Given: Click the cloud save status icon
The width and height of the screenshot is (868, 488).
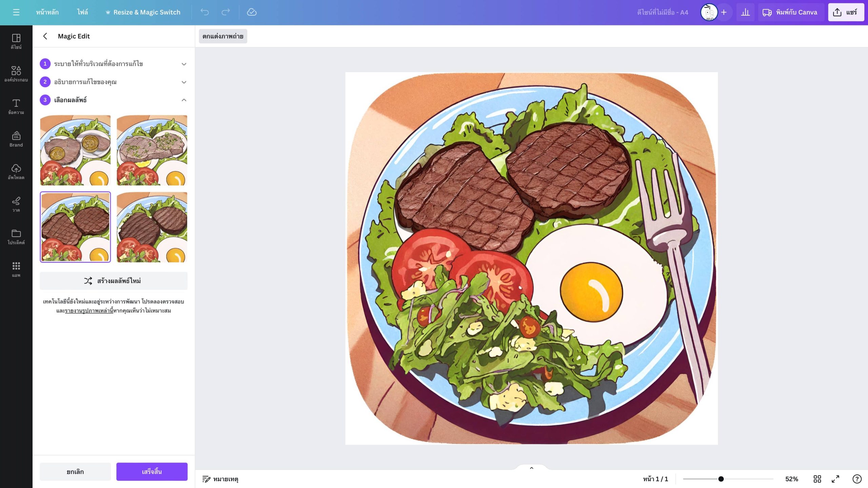Looking at the screenshot, I should click(252, 12).
